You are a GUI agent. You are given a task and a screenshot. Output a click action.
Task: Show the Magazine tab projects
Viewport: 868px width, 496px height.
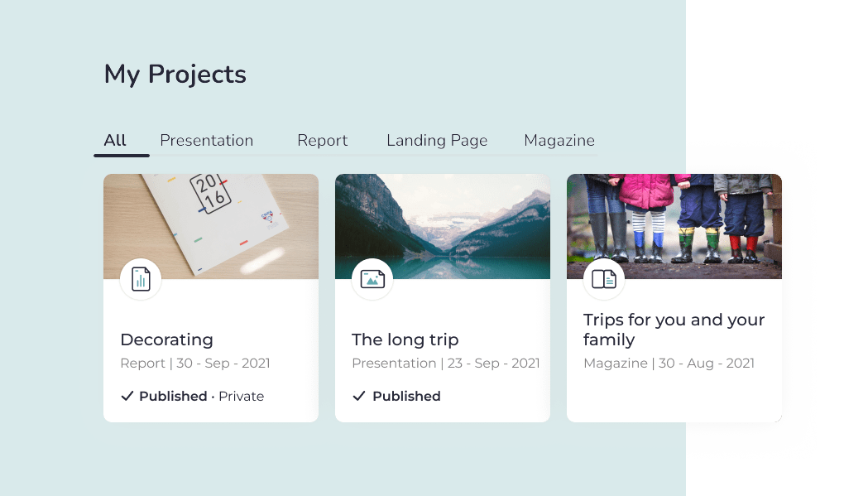pyautogui.click(x=559, y=141)
